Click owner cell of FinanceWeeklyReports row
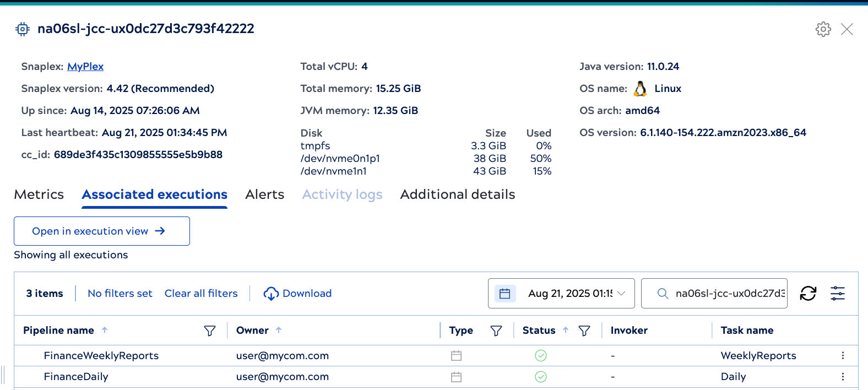 (x=283, y=356)
